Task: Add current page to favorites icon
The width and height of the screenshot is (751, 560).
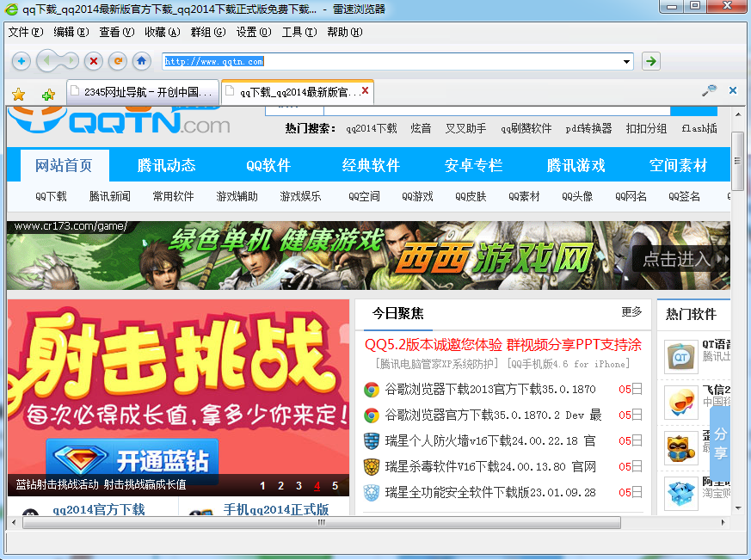Action: (48, 94)
